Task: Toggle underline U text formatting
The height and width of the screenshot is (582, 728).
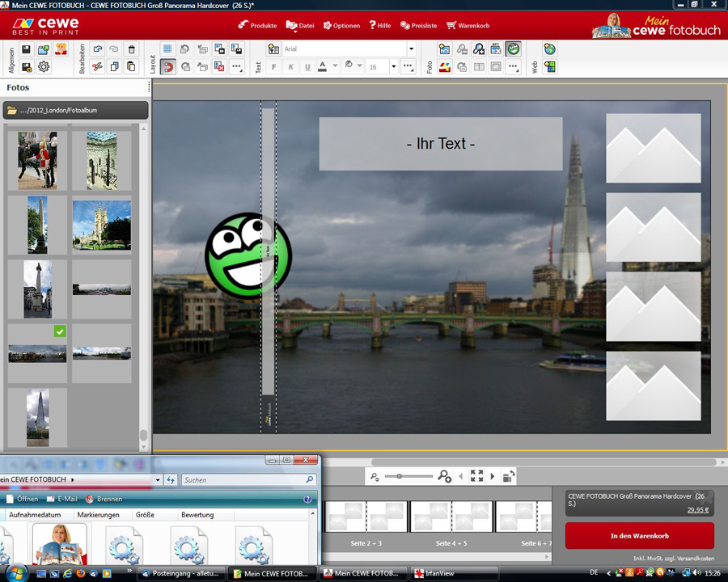Action: 307,67
